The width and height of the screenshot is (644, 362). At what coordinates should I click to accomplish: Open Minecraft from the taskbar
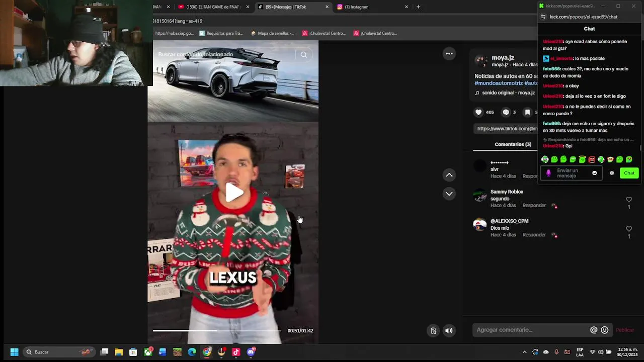pyautogui.click(x=177, y=352)
